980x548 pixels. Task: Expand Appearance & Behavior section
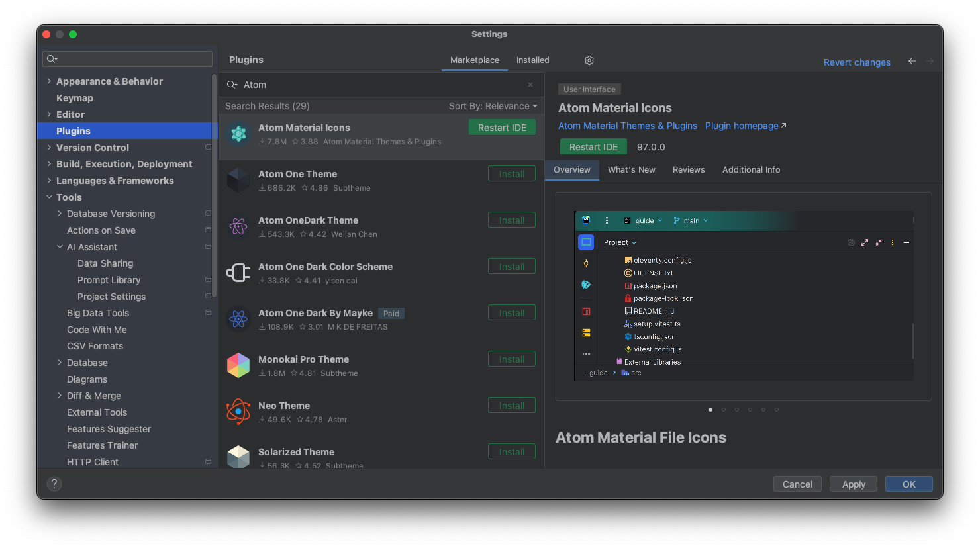click(x=49, y=81)
